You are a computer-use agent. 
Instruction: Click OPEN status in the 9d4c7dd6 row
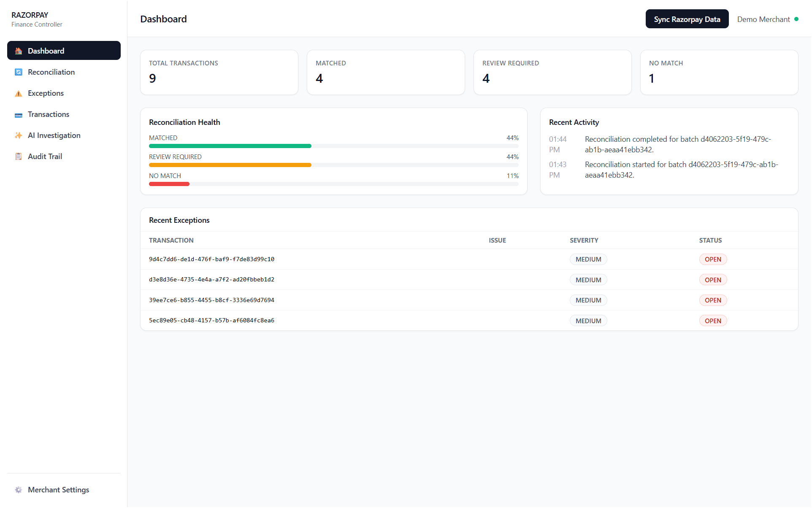[x=713, y=259]
